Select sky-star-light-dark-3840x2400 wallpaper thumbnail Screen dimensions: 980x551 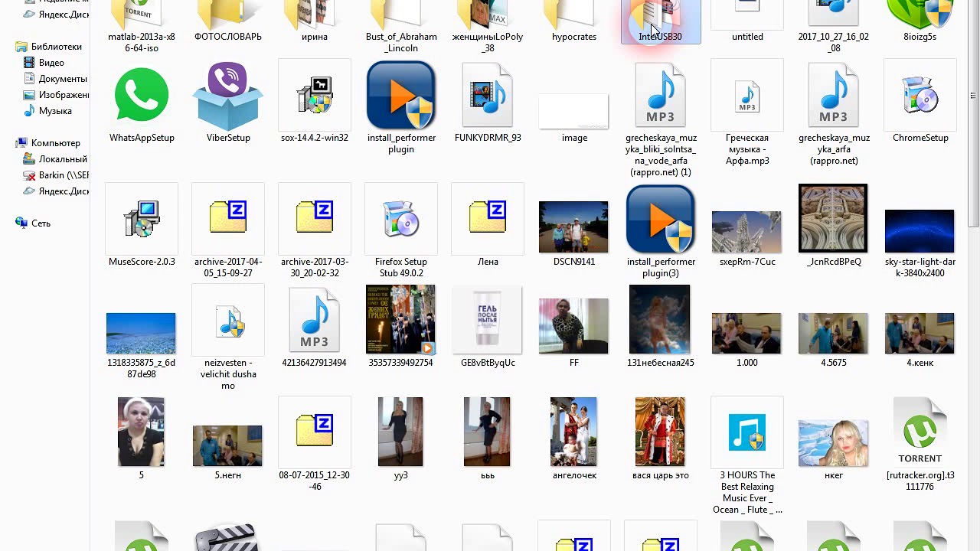(x=920, y=231)
